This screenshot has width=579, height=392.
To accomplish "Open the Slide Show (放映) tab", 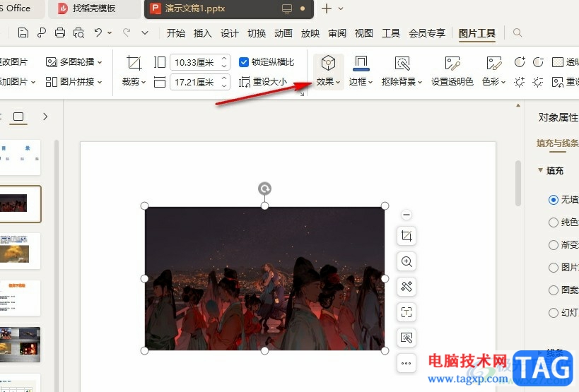I will [310, 33].
